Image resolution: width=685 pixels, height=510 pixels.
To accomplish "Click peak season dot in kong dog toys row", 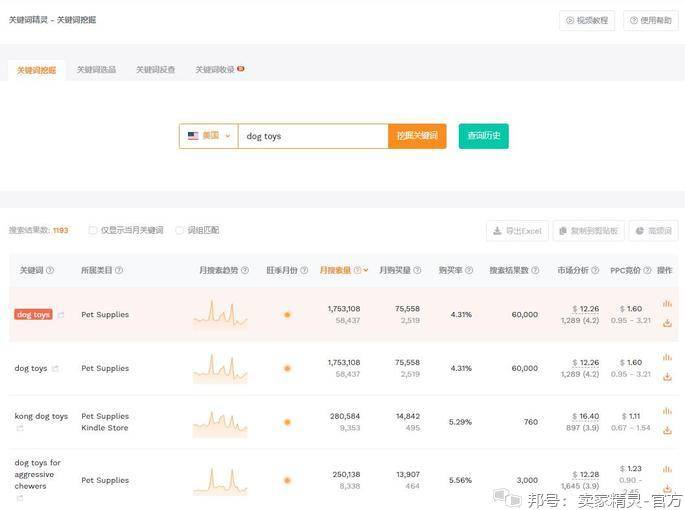I will pos(287,422).
